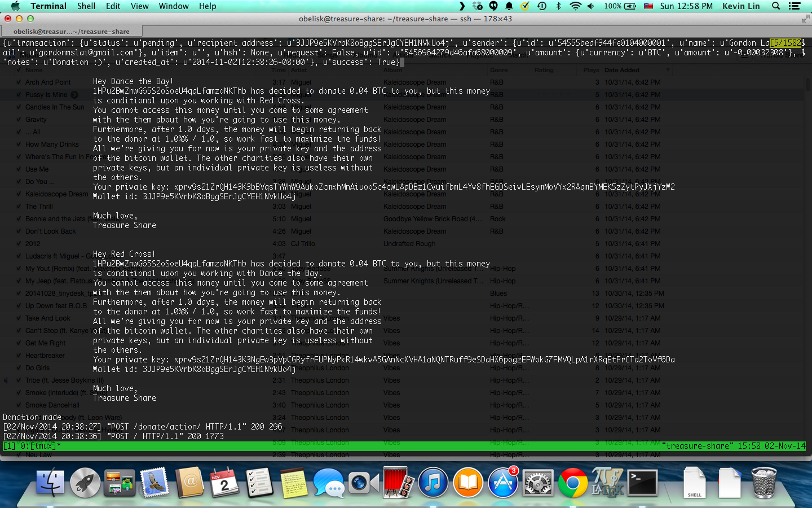Open Messages speech bubble in Dock
The width and height of the screenshot is (812, 508).
point(329,484)
